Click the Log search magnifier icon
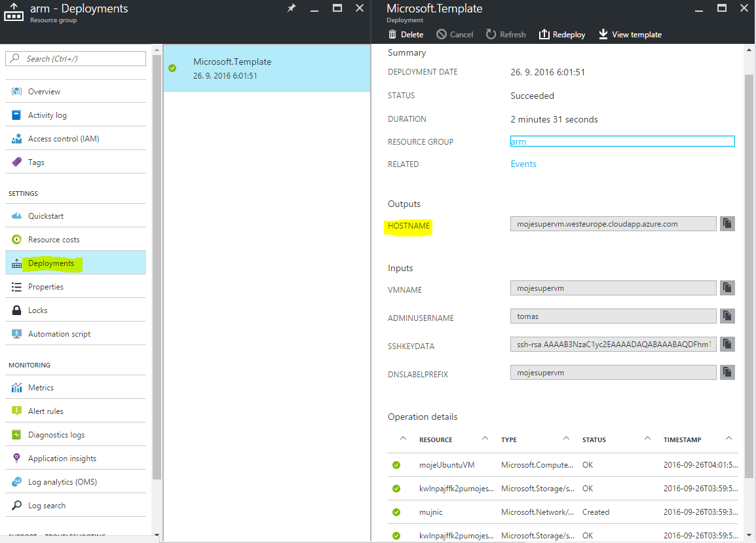The width and height of the screenshot is (756, 543). click(x=17, y=506)
